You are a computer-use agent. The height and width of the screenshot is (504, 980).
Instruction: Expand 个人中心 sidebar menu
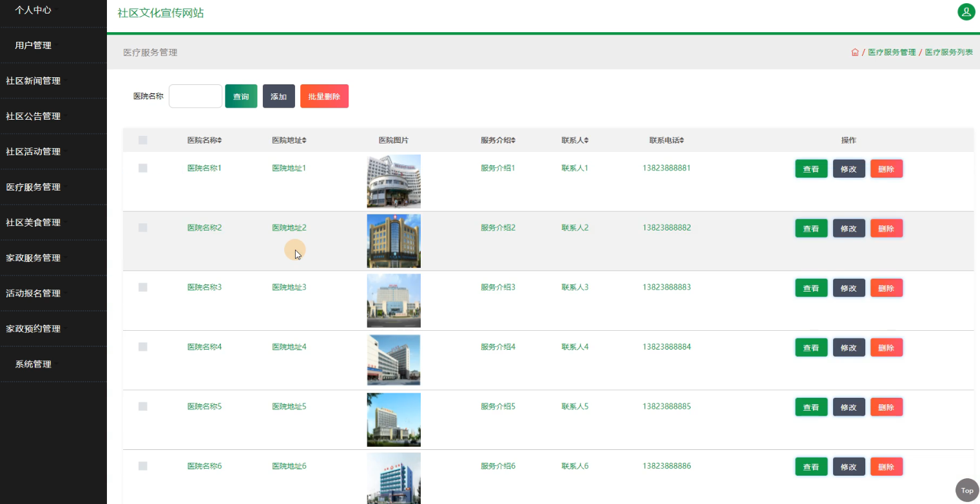[x=53, y=10]
